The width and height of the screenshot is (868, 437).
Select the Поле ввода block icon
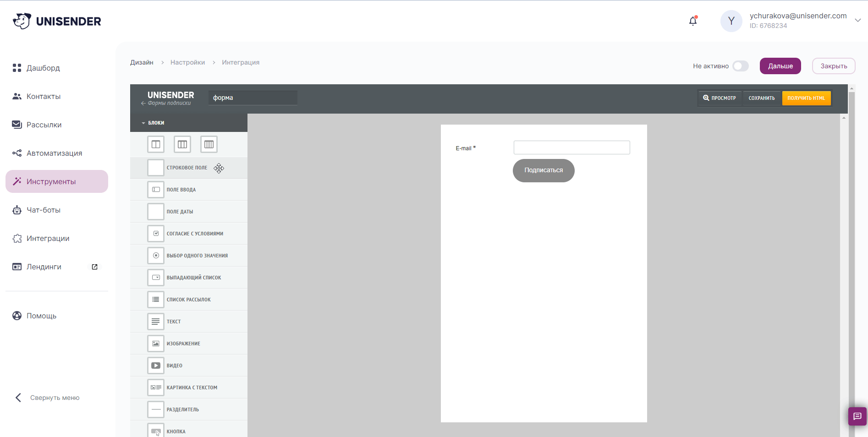[x=156, y=190]
